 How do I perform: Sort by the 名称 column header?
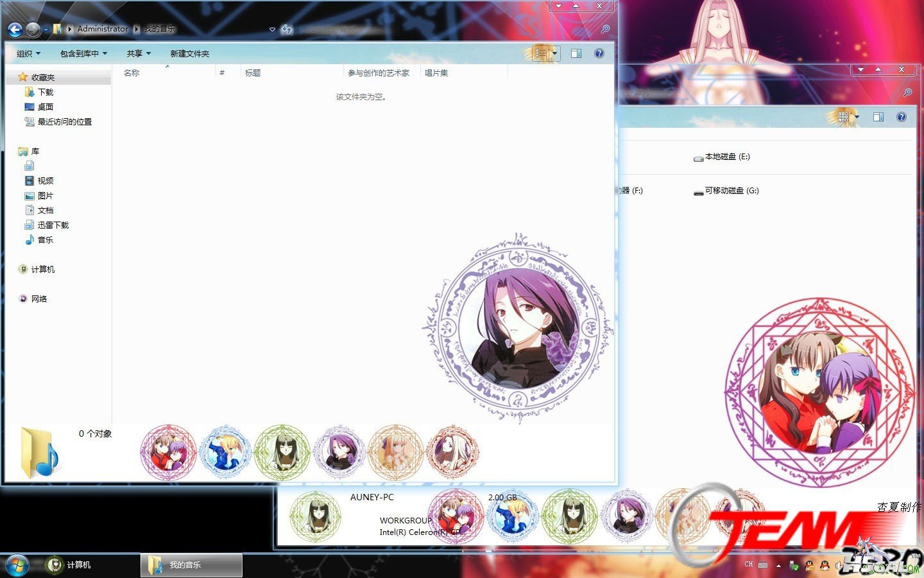click(132, 73)
